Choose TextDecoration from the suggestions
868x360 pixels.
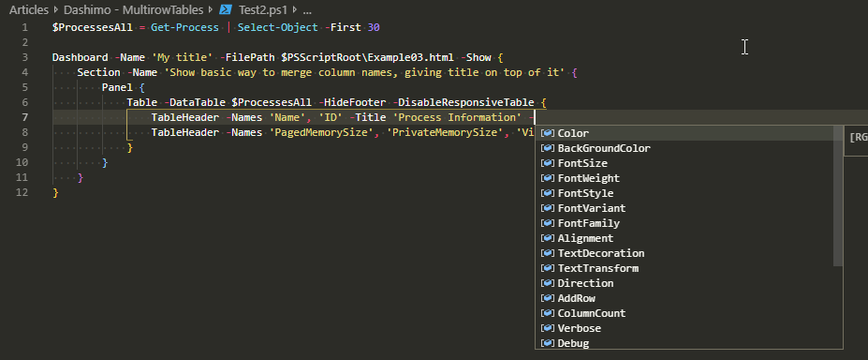pyautogui.click(x=688, y=252)
